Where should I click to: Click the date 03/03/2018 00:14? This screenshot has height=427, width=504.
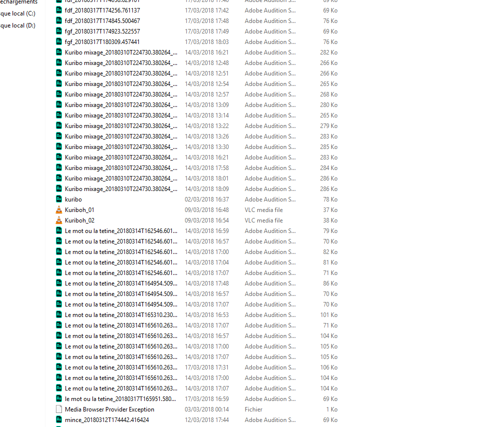tap(207, 409)
